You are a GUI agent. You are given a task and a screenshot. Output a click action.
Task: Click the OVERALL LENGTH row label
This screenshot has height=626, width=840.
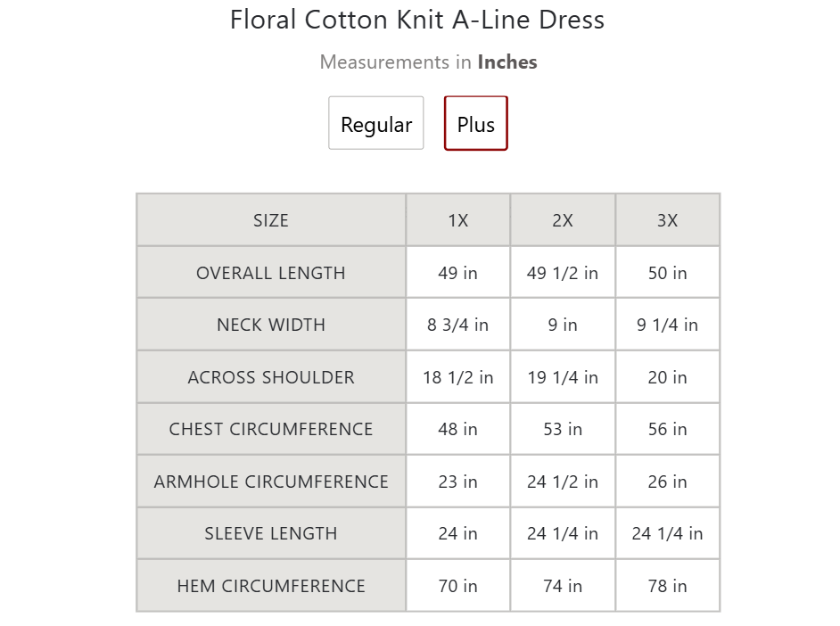tap(271, 273)
